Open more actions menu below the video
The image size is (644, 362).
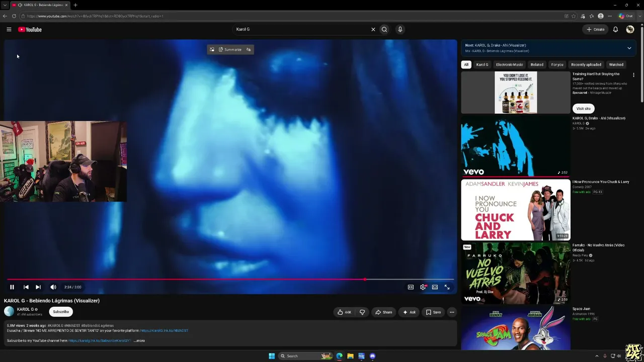pos(452,312)
